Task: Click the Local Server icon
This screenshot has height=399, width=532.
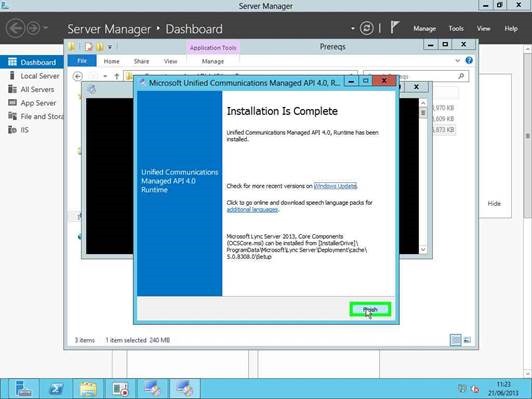Action: (12, 75)
